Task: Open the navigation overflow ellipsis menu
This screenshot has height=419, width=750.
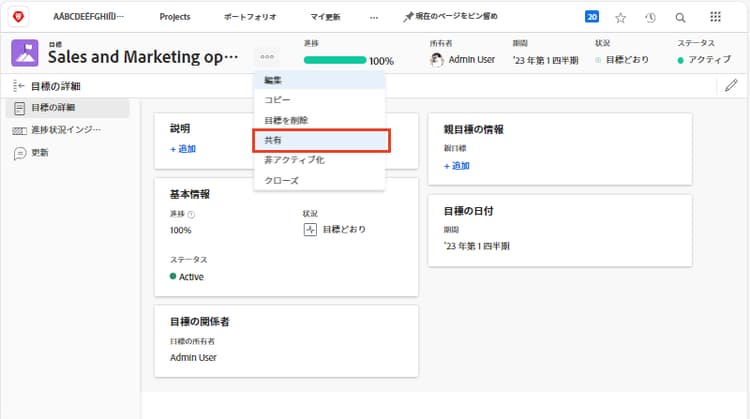Action: coord(374,17)
